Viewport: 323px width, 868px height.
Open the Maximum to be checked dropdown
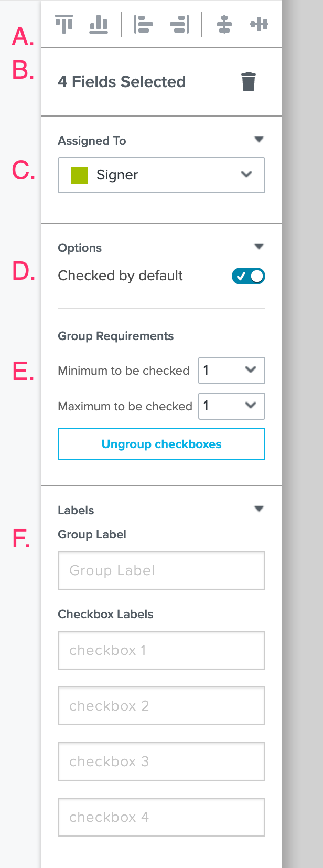point(231,406)
